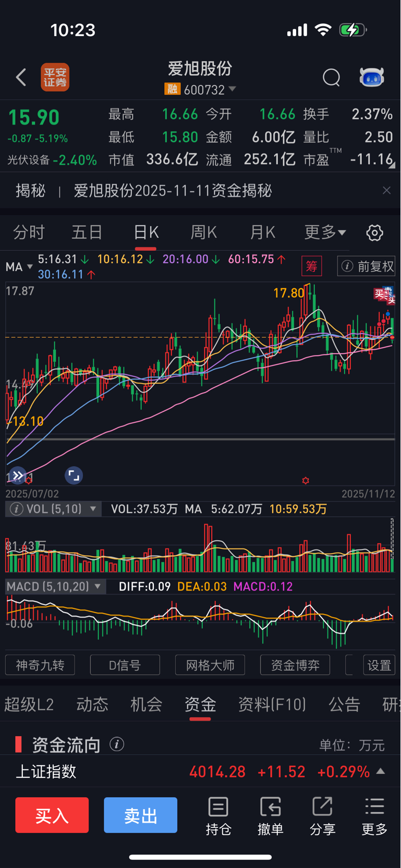Tap the double-arrow chart expand icon

point(18,475)
